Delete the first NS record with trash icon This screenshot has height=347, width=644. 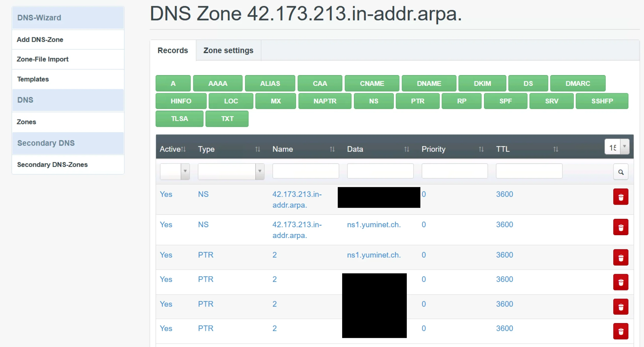(620, 197)
